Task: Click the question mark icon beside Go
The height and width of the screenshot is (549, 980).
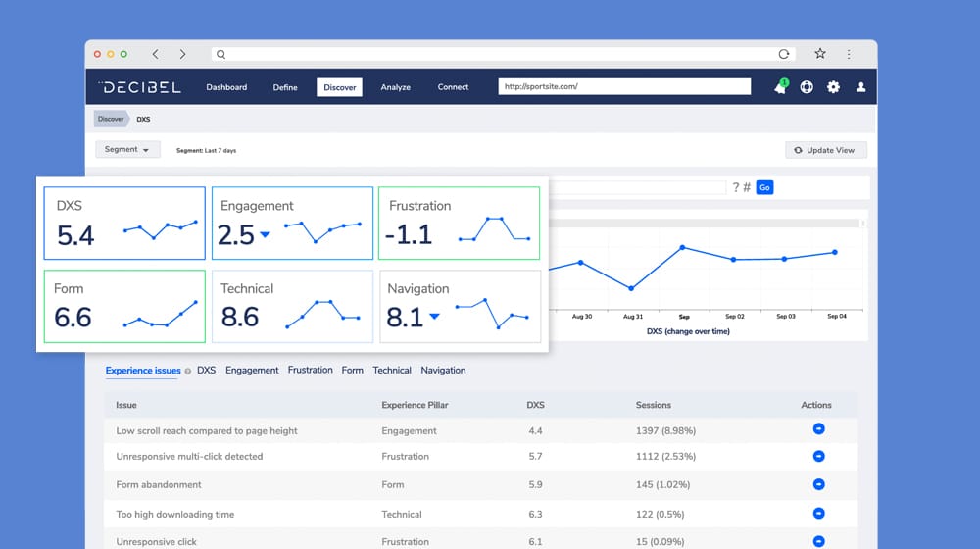Action: (x=736, y=187)
